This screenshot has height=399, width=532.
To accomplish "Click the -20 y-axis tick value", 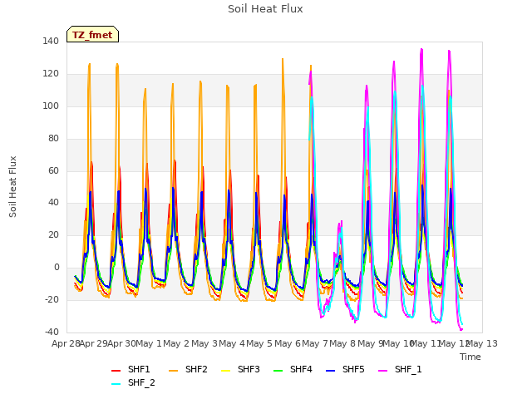I will (x=52, y=299).
